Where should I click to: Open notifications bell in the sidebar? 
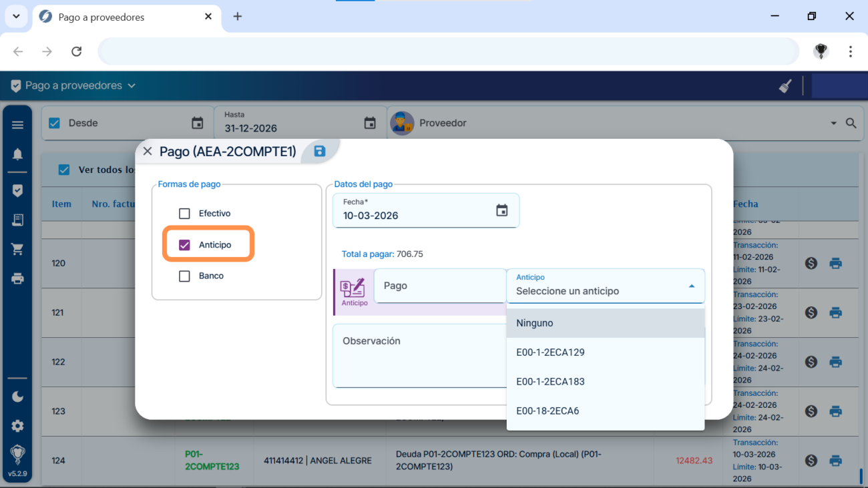[18, 155]
